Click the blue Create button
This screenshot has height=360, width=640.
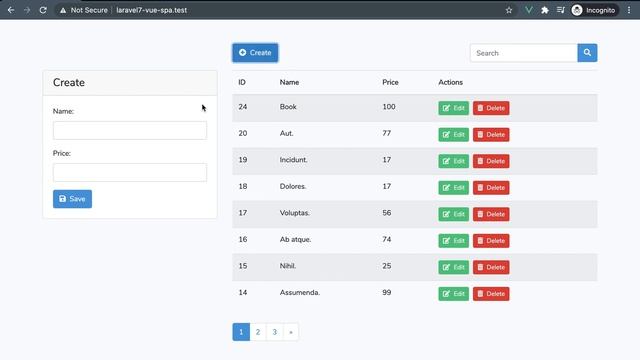coord(255,53)
